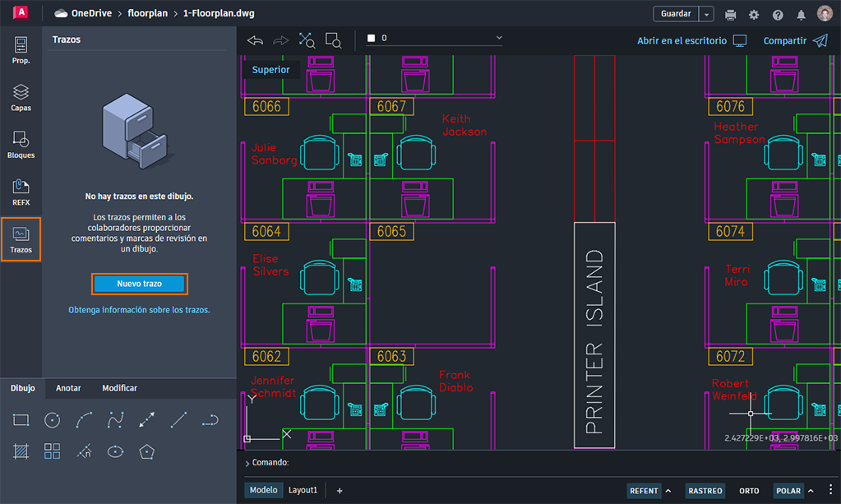The height and width of the screenshot is (504, 841).
Task: Click Compartir share link
Action: tap(795, 41)
